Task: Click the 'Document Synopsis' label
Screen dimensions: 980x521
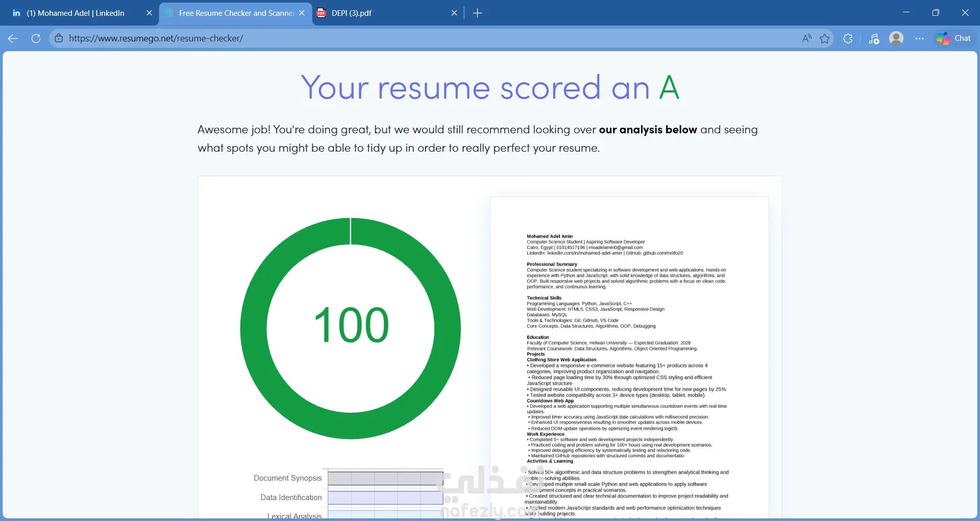Action: (288, 478)
